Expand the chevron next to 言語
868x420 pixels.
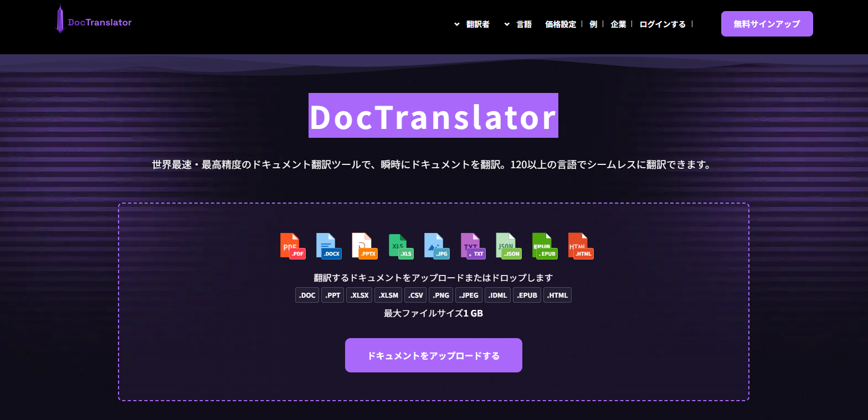click(506, 24)
